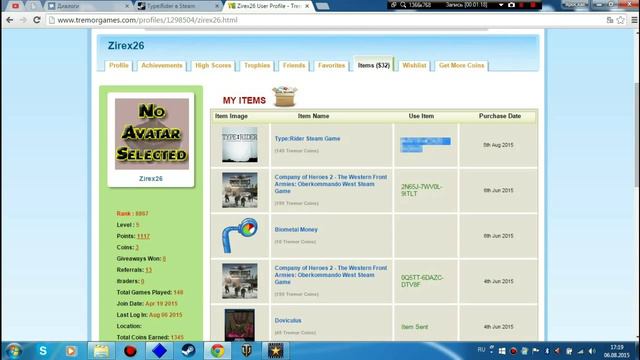This screenshot has height=360, width=640.
Task: Click the translate icon in address bar
Action: coord(610,20)
